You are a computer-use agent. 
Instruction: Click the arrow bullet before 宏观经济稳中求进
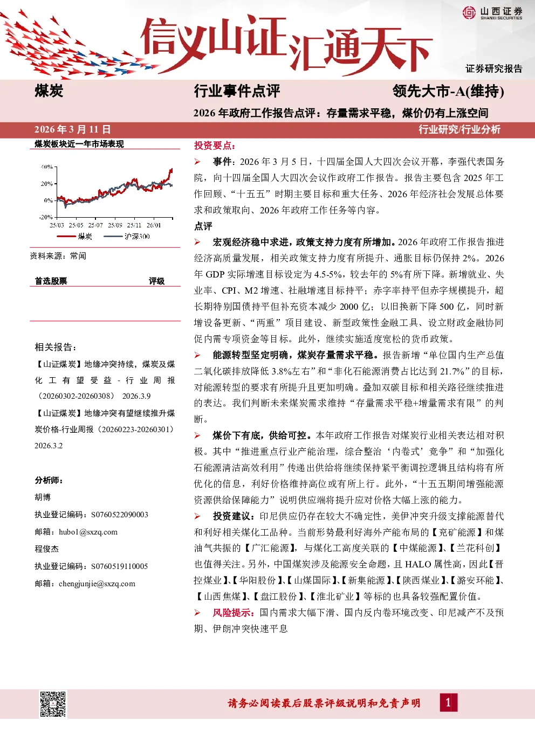197,242
